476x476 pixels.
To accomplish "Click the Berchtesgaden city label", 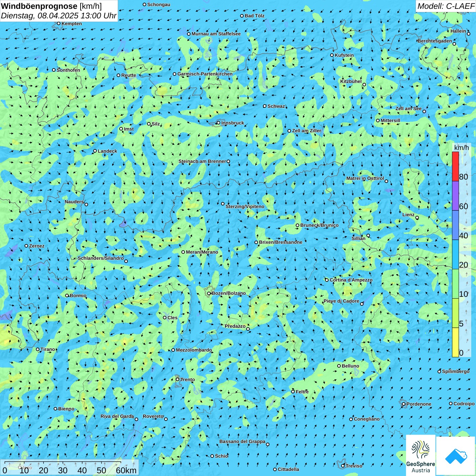I will (x=435, y=41).
